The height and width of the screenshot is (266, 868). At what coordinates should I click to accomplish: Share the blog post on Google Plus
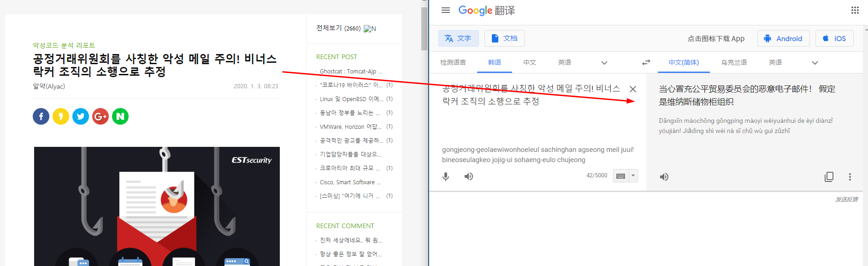tap(100, 116)
